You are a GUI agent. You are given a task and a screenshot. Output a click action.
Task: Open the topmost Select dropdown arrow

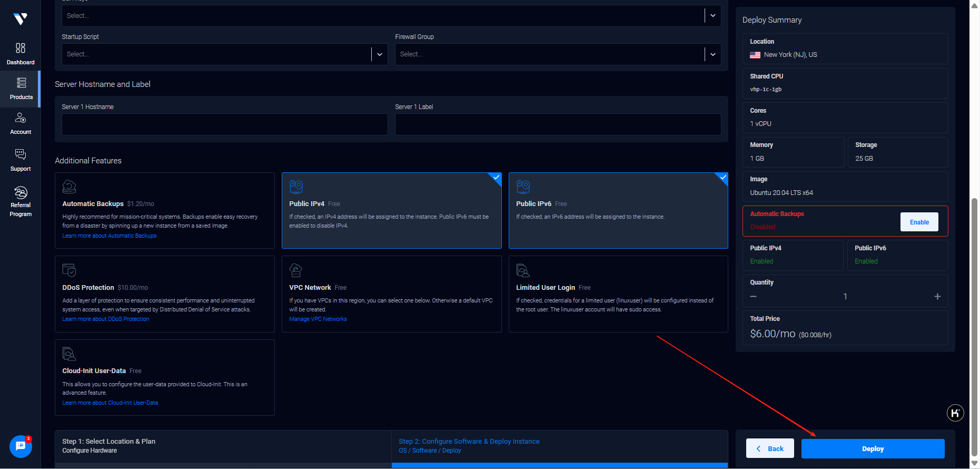(712, 16)
